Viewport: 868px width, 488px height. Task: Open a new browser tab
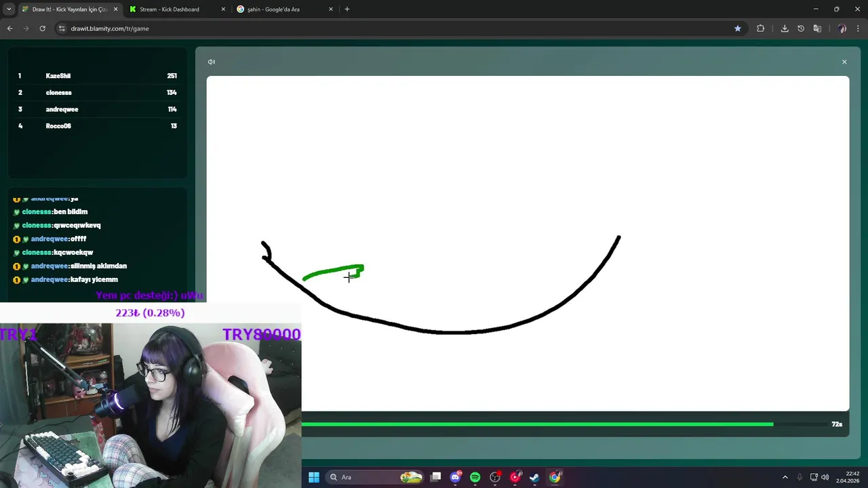tap(347, 9)
